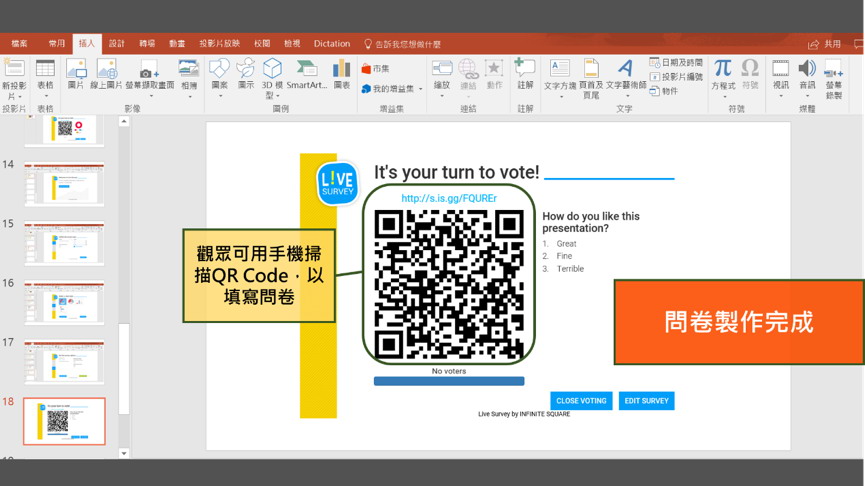The height and width of the screenshot is (486, 865).
Task: Click the QR code on the slide
Action: [x=448, y=285]
